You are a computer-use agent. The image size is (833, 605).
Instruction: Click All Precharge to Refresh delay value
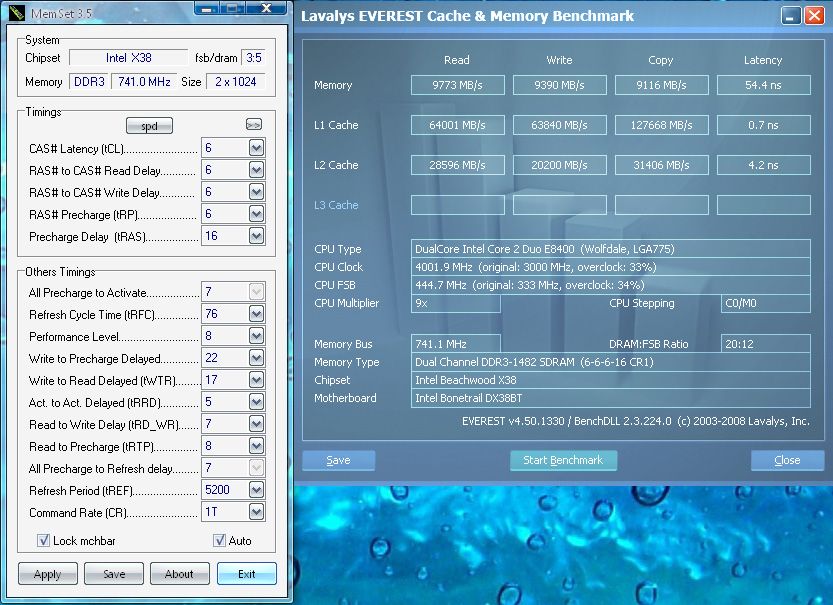point(225,468)
